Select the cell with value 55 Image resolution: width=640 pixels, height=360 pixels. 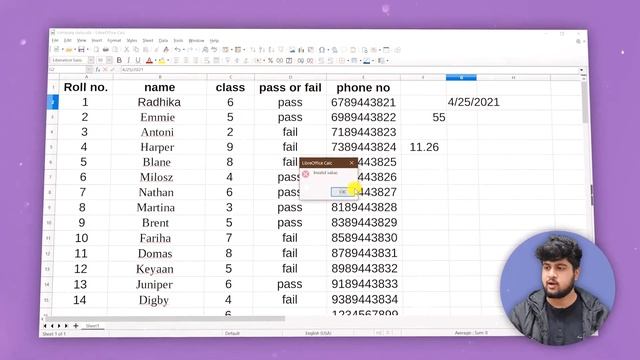pyautogui.click(x=423, y=118)
